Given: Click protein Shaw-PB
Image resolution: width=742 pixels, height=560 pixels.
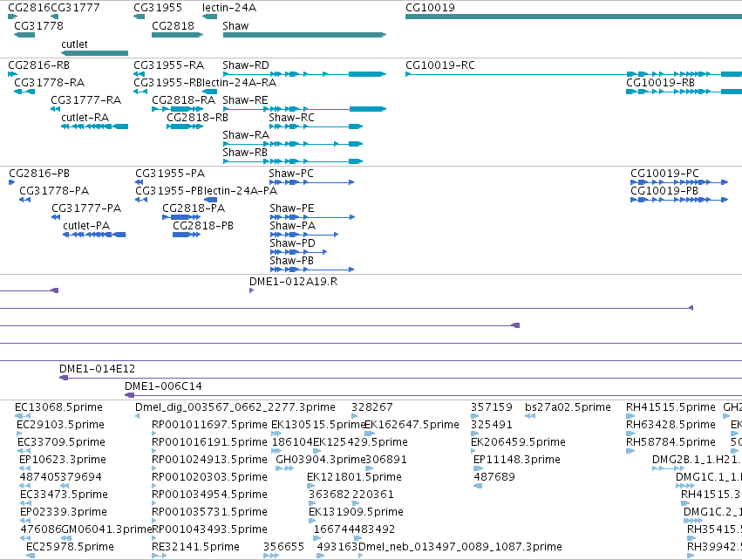Looking at the screenshot, I should 312,270.
